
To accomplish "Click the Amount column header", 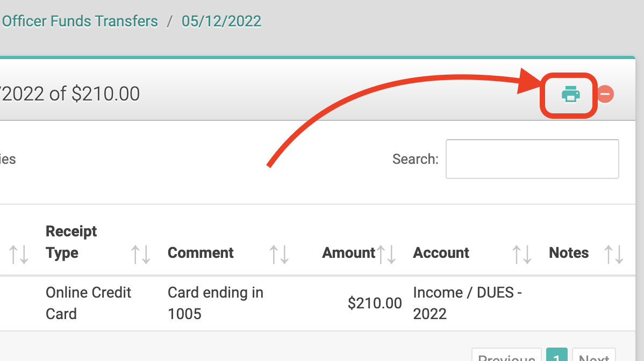I will [349, 252].
